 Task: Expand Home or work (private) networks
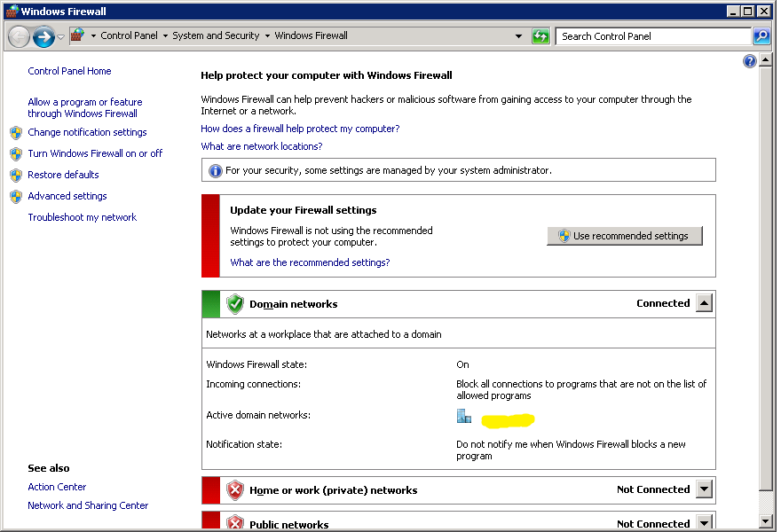point(704,489)
